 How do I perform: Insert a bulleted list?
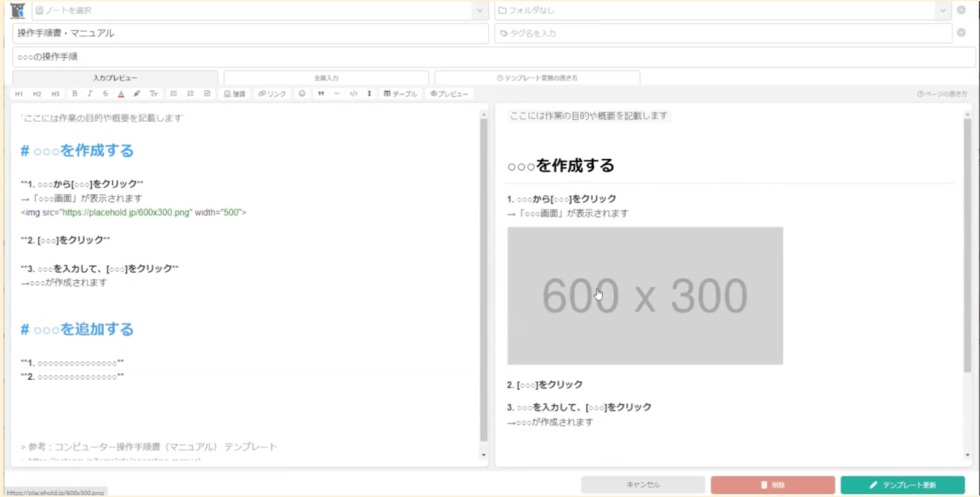[x=173, y=94]
